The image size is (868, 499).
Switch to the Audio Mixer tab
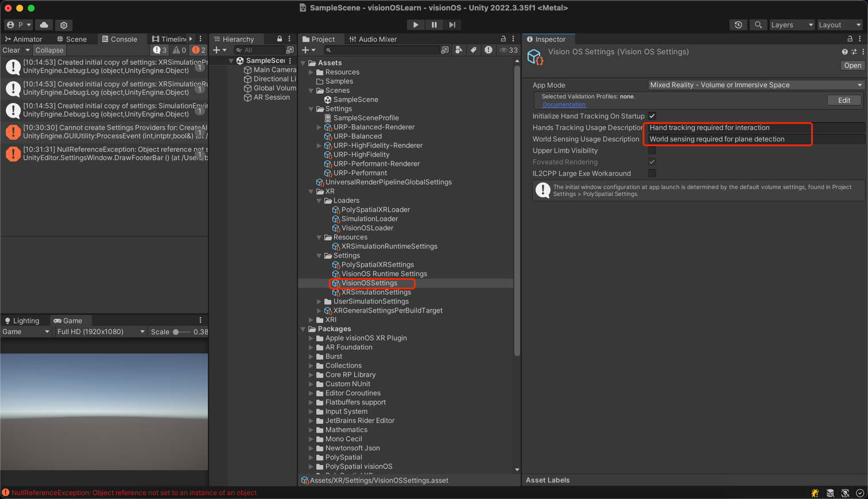373,39
